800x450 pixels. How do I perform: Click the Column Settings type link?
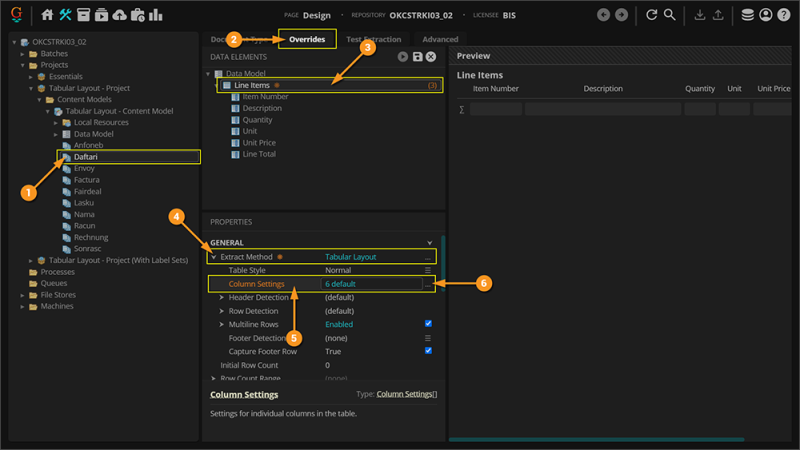406,395
